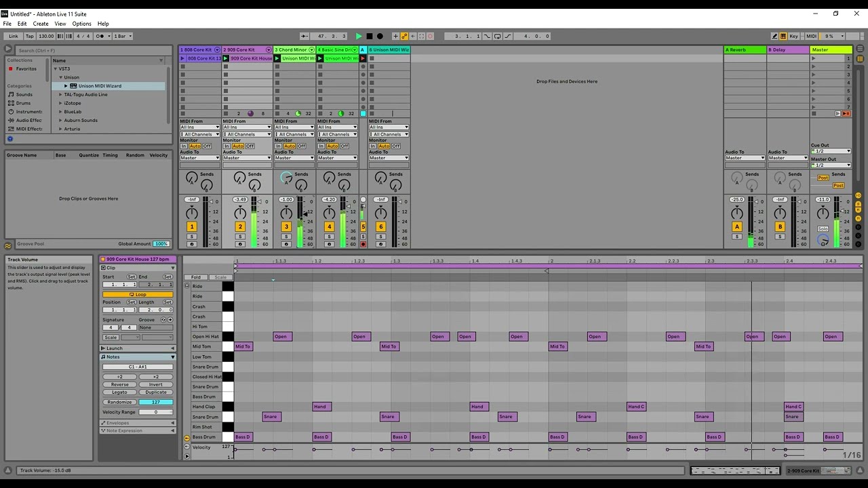Viewport: 868px width, 488px height.
Task: Arm the Record button in transport
Action: (x=380, y=36)
